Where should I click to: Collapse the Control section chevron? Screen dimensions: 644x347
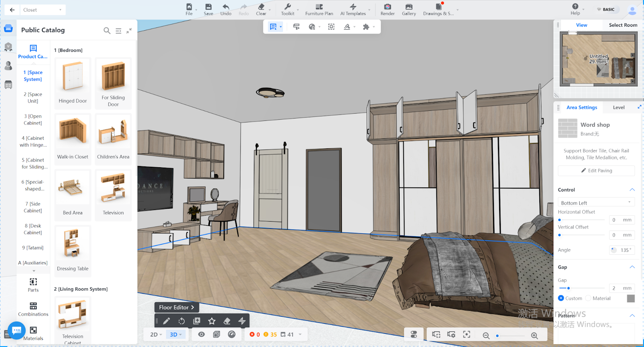point(632,190)
